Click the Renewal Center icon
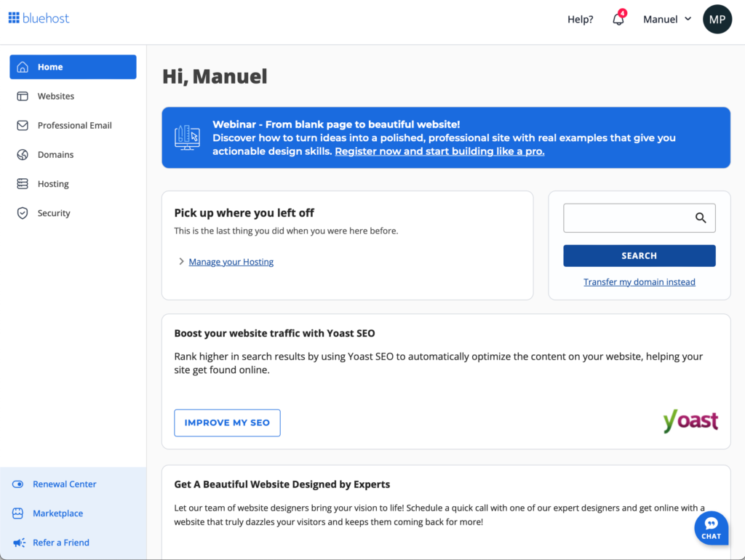Screen dimensions: 745x560 [17, 484]
